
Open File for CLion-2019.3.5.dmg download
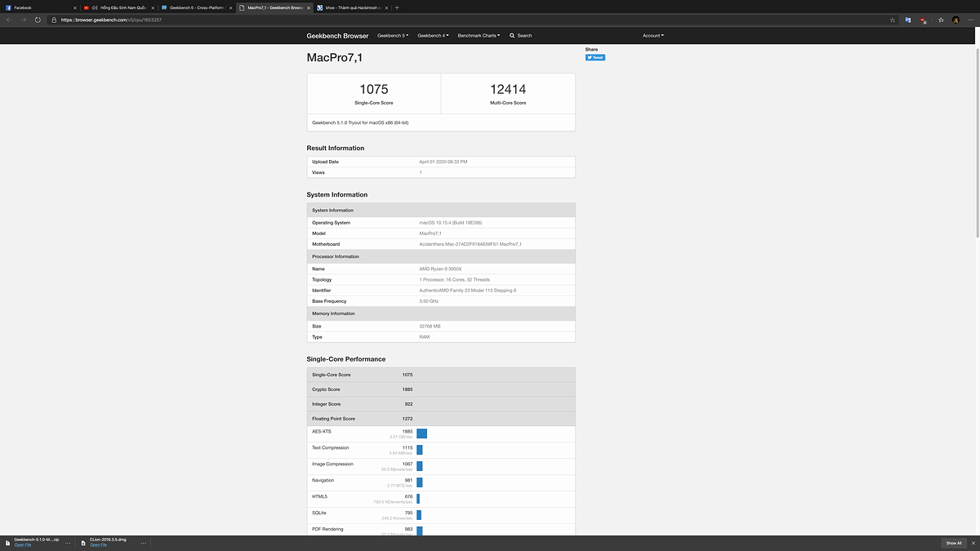(x=99, y=544)
